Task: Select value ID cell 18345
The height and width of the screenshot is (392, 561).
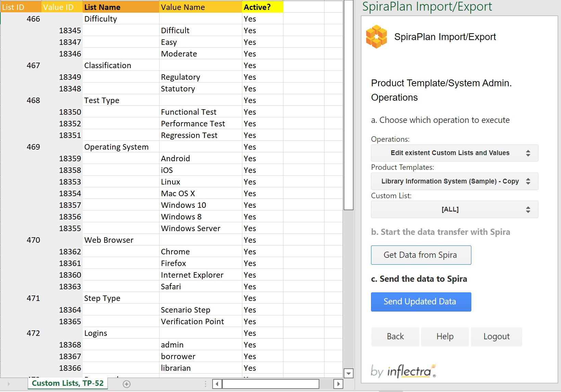Action: [62, 30]
